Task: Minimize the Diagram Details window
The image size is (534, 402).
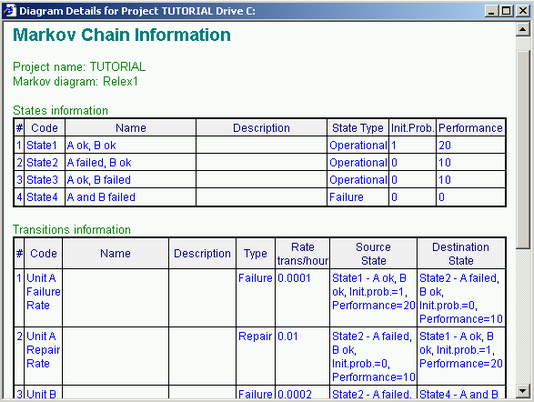Action: point(491,11)
